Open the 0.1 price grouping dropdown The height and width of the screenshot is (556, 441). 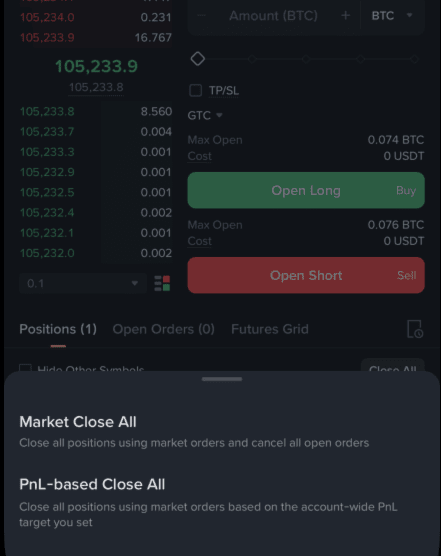[83, 283]
